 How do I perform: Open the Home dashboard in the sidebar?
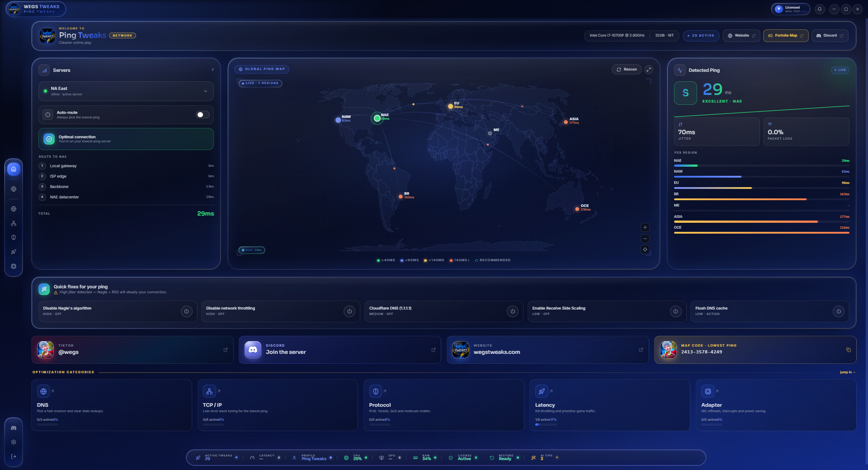pos(14,169)
